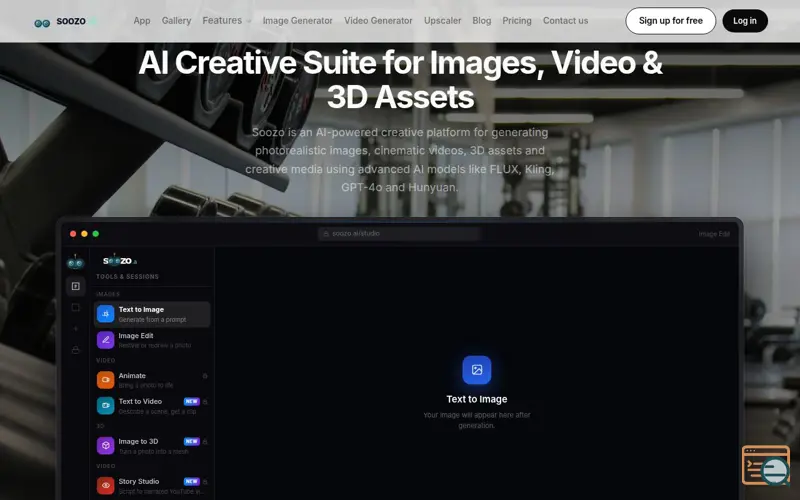This screenshot has height=500, width=800.
Task: Select the red Story Studio eye icon
Action: [106, 486]
